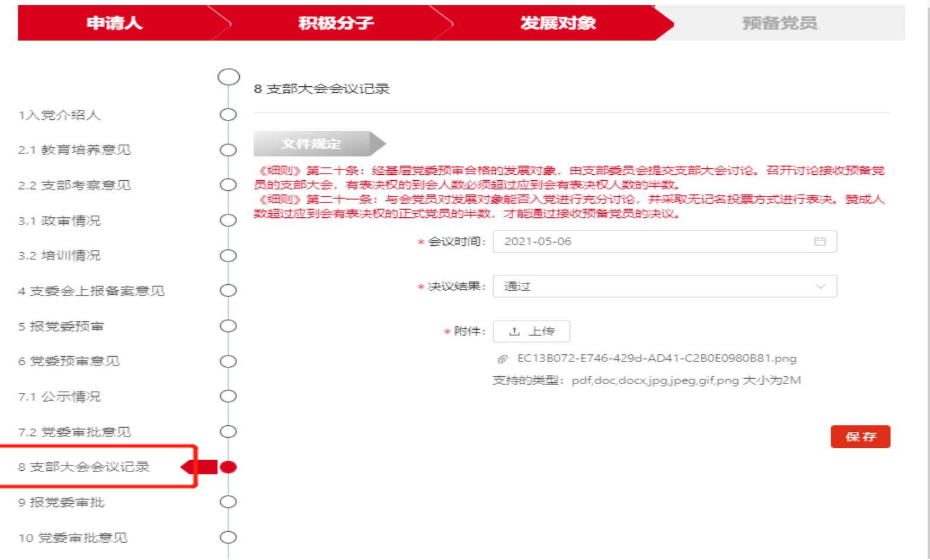The height and width of the screenshot is (560, 930).
Task: Switch to the 积极分子 stage tab
Action: [x=336, y=23]
